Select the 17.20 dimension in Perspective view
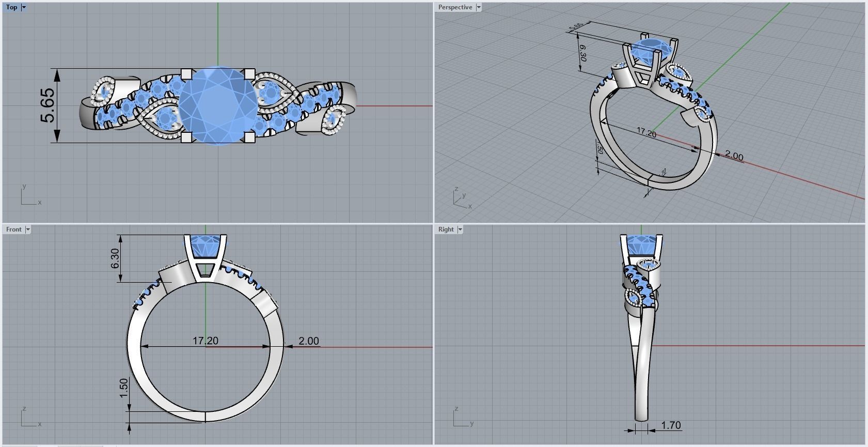 tap(646, 132)
